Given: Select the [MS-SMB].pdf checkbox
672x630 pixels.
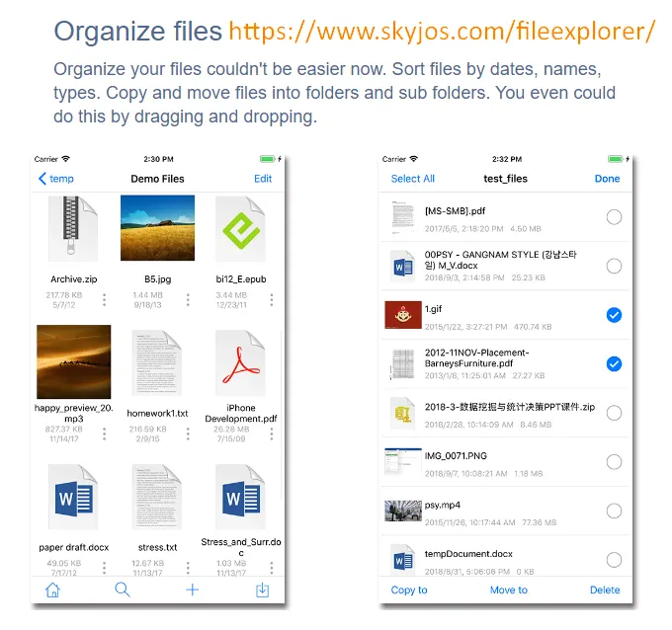Looking at the screenshot, I should tap(614, 217).
